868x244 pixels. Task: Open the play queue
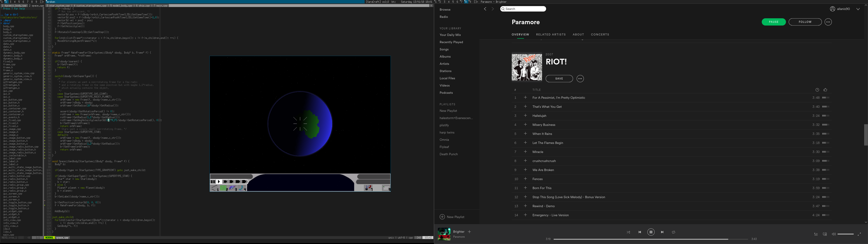click(816, 234)
